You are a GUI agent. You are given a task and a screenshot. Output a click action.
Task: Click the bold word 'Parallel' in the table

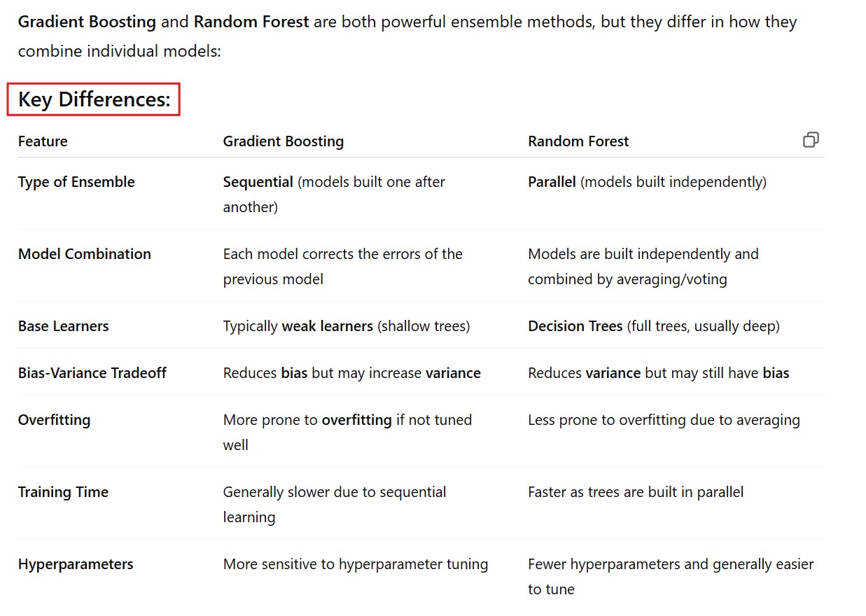click(552, 182)
